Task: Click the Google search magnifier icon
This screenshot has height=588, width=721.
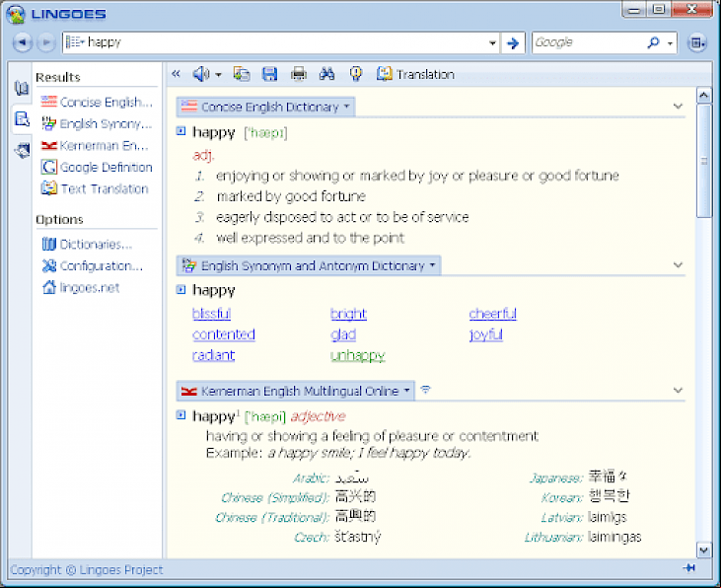Action: [653, 42]
